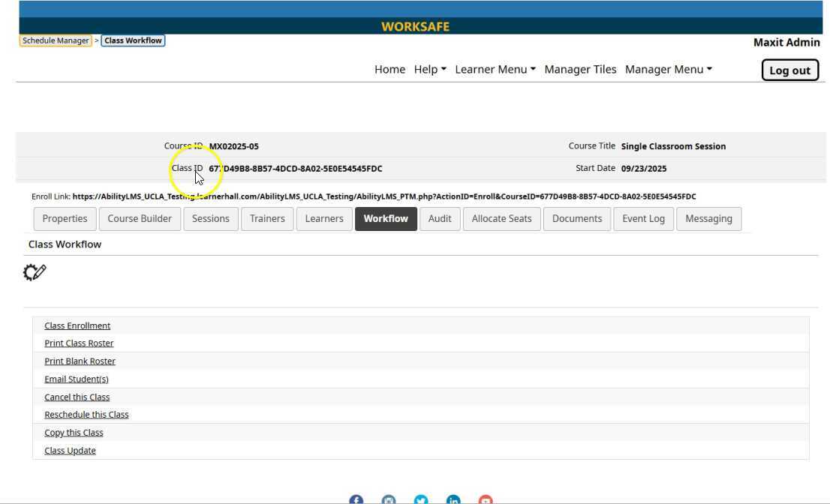Open Manager Tiles page
The image size is (830, 504).
pos(580,69)
